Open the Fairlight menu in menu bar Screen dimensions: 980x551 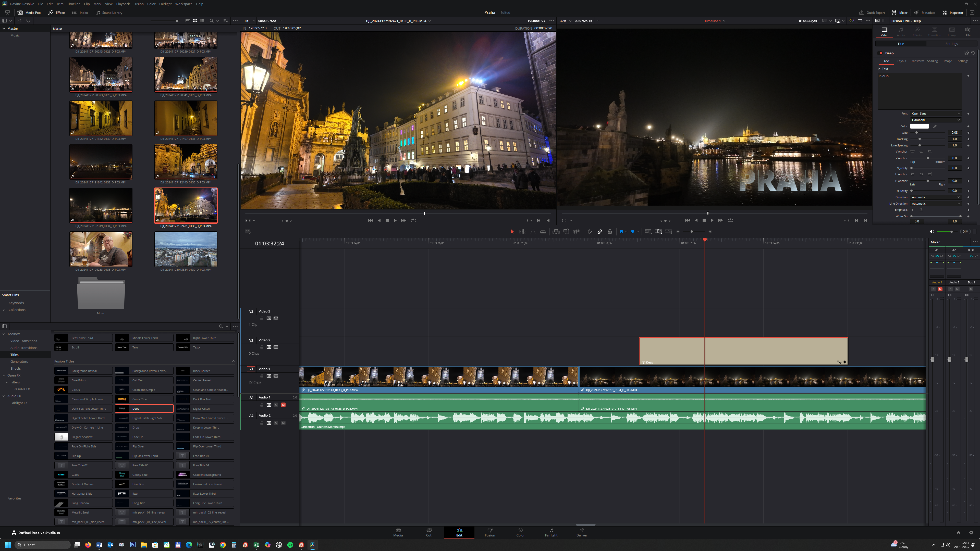[x=165, y=4]
